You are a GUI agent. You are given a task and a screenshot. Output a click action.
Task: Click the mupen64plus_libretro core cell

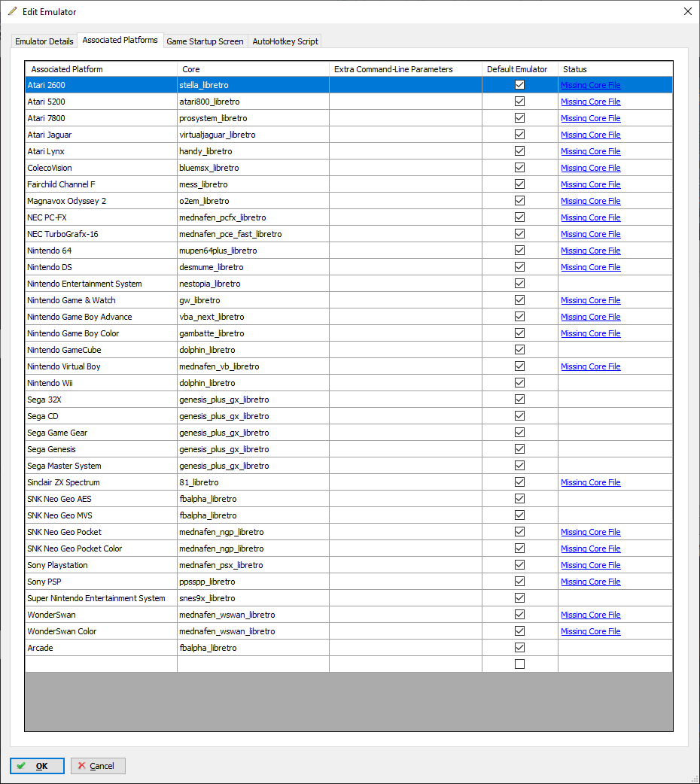(x=253, y=251)
